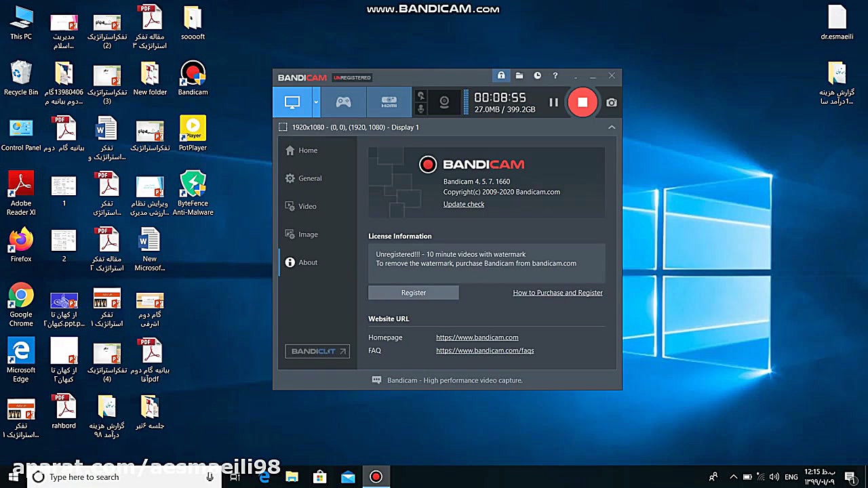Click the Bandicam lock icon
Image resolution: width=868 pixels, height=488 pixels.
pyautogui.click(x=501, y=76)
